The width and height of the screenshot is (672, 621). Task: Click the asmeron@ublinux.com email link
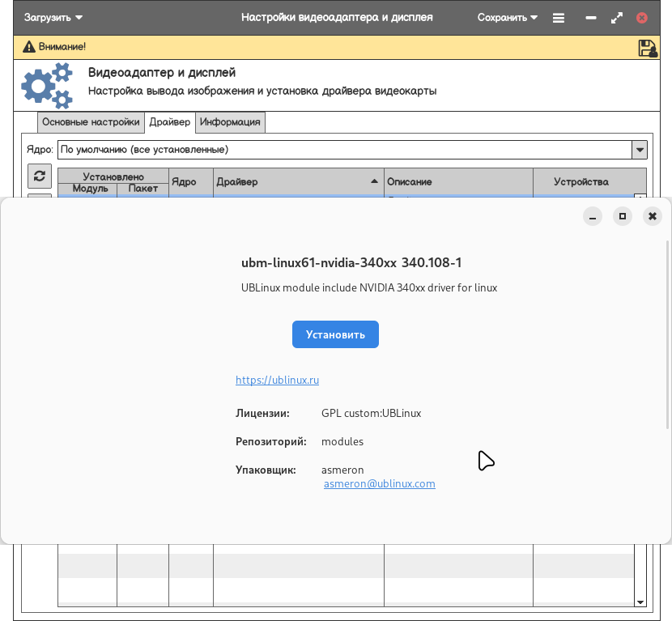379,483
